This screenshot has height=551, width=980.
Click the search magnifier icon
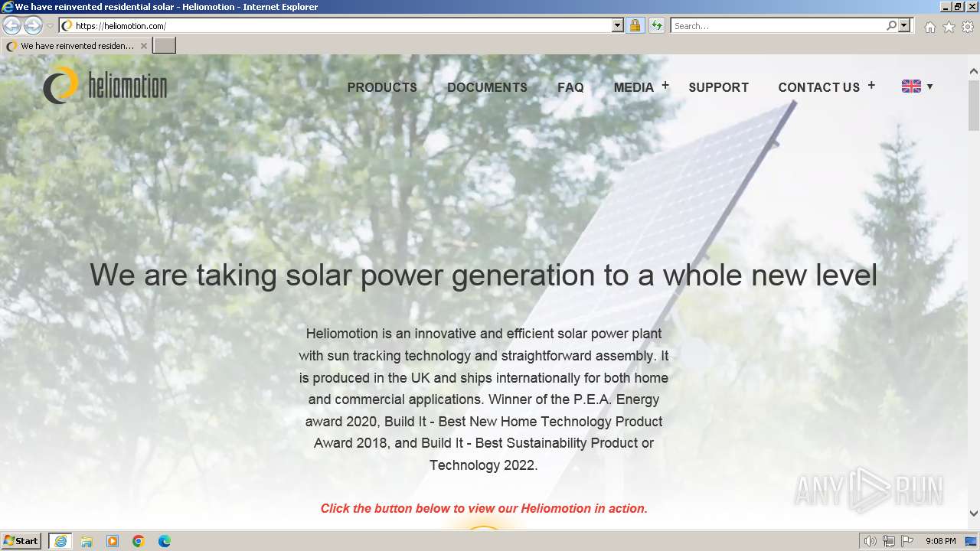891,26
